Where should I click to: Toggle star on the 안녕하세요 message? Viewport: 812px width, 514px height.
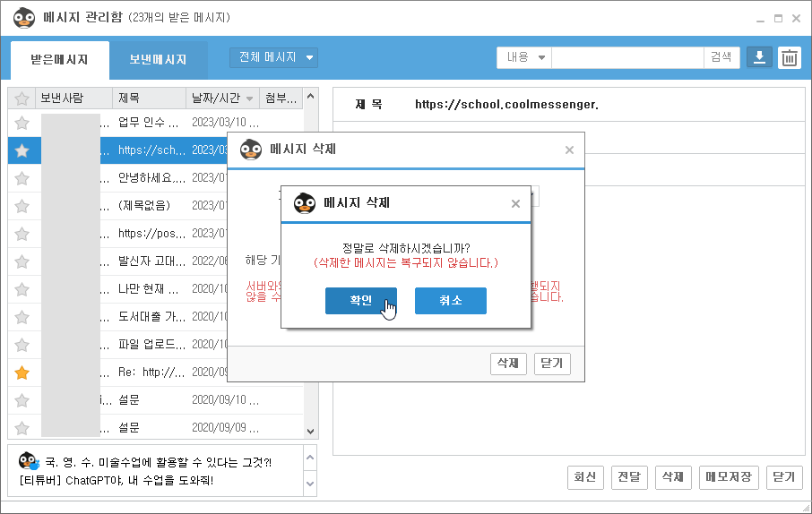pyautogui.click(x=22, y=178)
